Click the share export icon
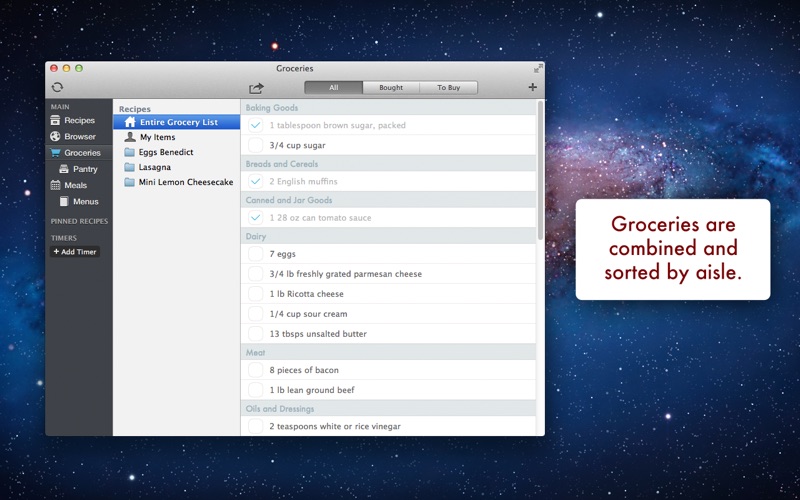This screenshot has width=800, height=500. [256, 88]
